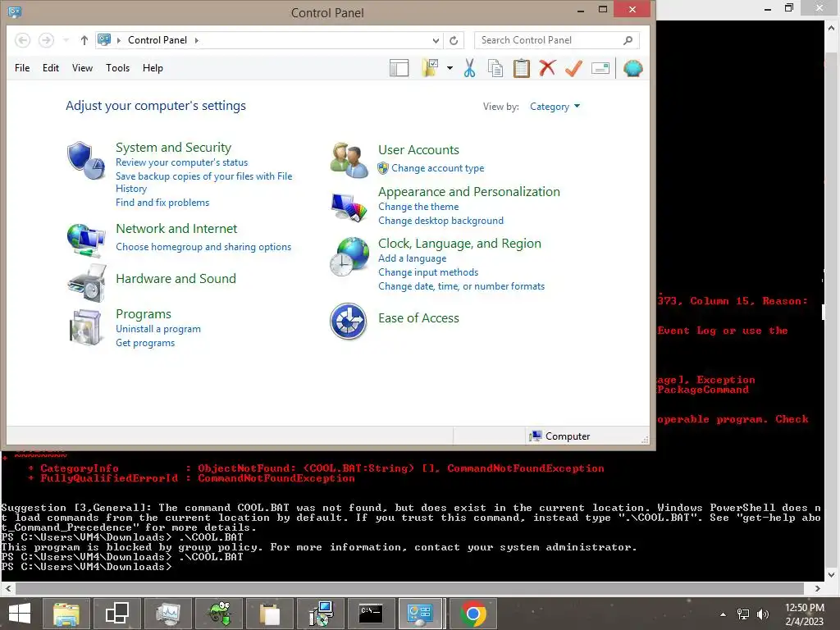Click the Paste clipboard toolbar icon
The image size is (840, 630).
521,68
